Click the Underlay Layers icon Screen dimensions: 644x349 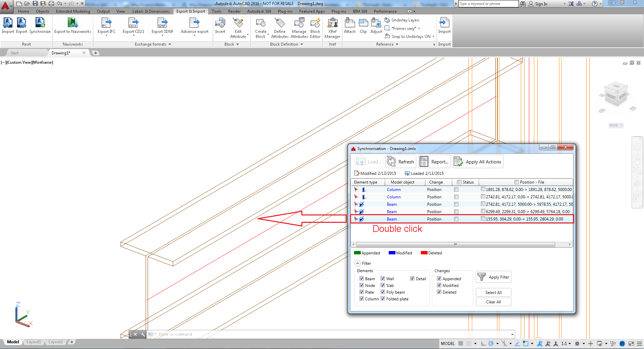(x=387, y=20)
